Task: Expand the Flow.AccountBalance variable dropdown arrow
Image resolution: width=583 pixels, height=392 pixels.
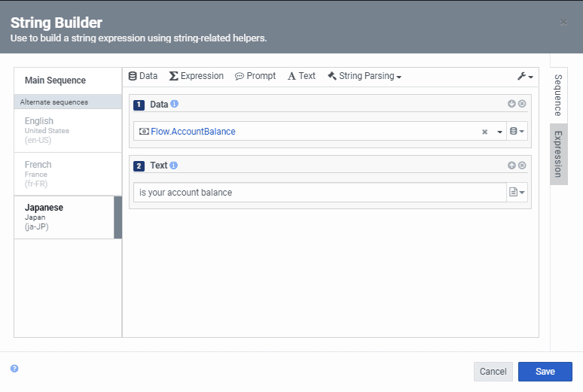Action: point(499,132)
